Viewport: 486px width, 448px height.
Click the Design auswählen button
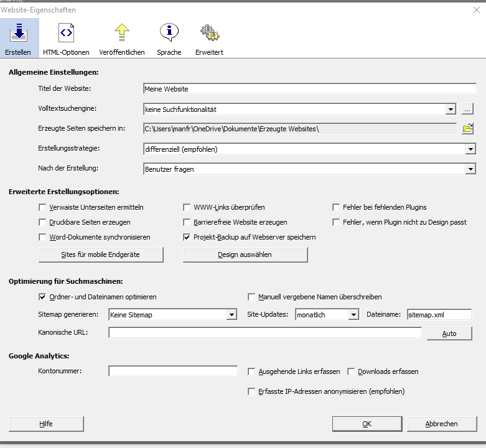click(245, 254)
